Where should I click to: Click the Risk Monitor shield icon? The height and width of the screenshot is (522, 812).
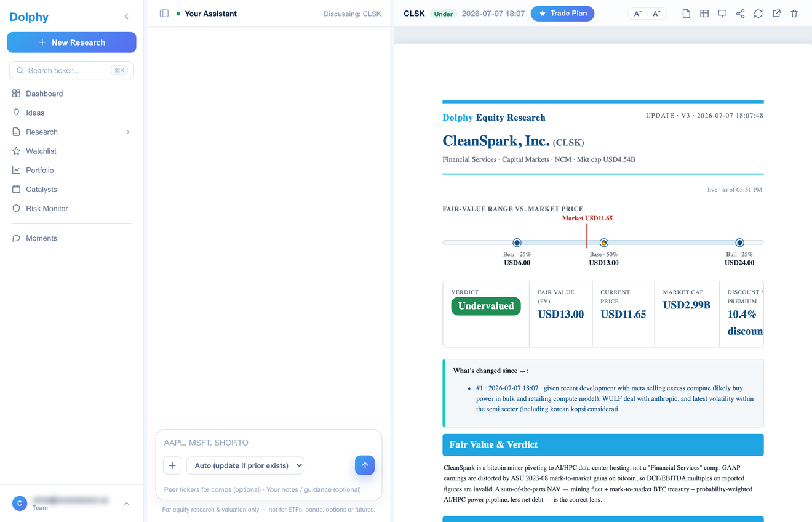17,208
